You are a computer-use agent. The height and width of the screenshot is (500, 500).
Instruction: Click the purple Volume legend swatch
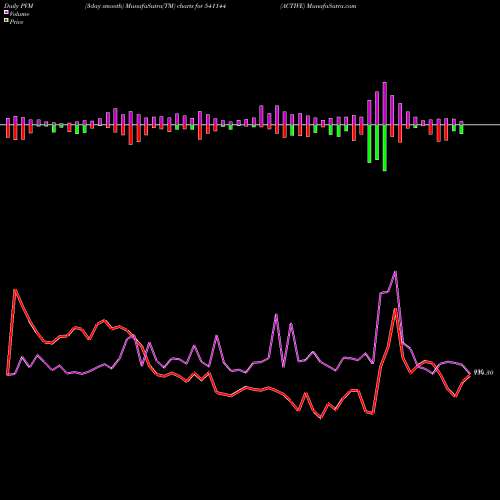(6, 12)
